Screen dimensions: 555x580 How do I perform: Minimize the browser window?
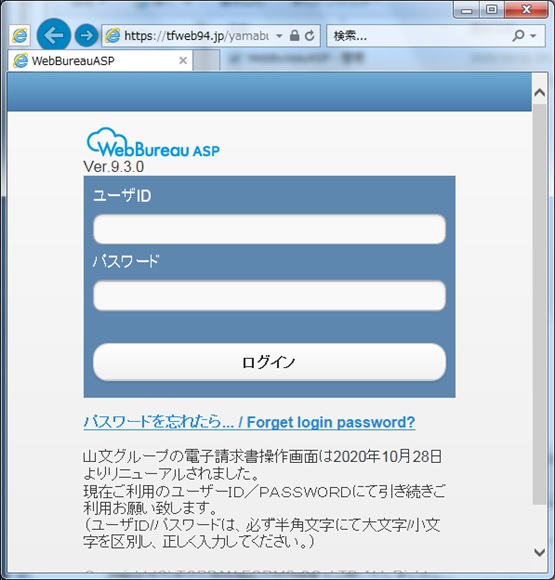pos(467,10)
